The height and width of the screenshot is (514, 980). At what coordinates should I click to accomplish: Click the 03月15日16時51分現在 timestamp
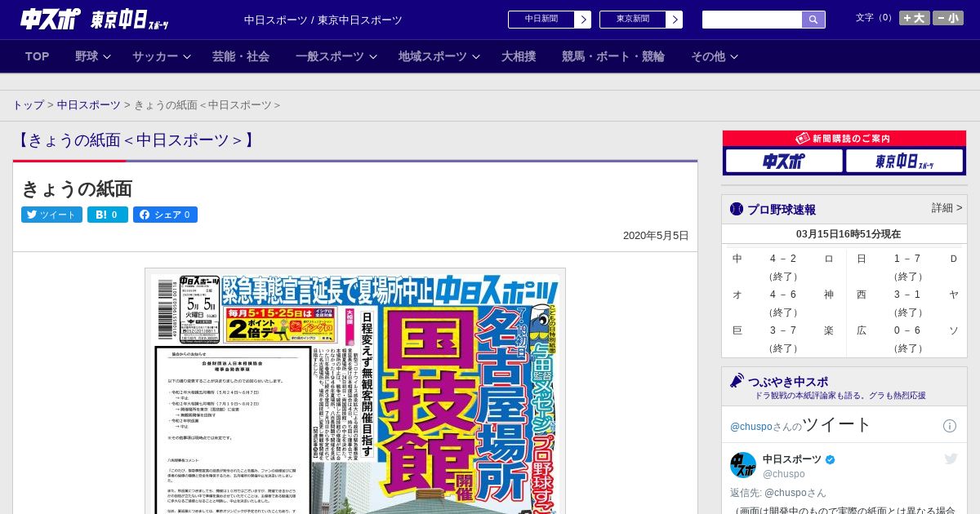click(849, 234)
